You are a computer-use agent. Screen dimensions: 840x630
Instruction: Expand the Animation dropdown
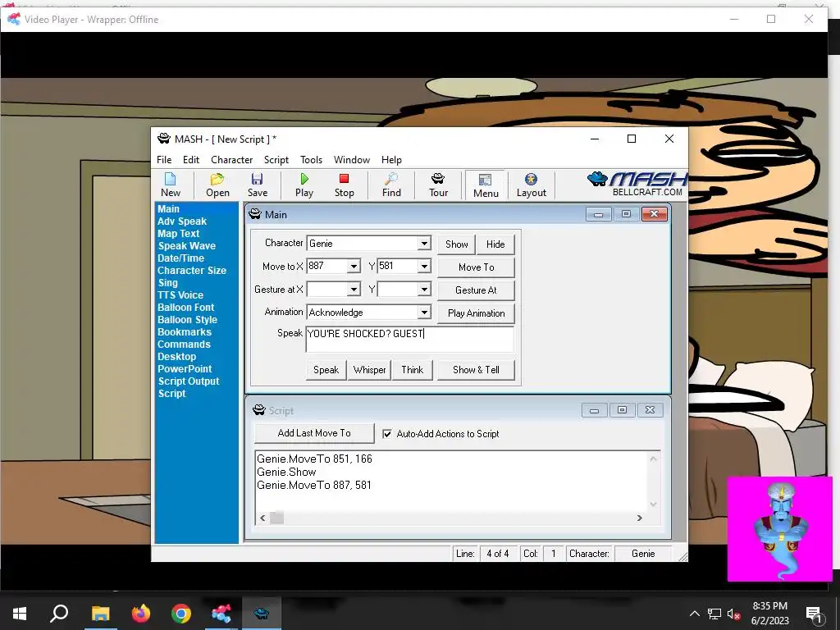coord(424,313)
